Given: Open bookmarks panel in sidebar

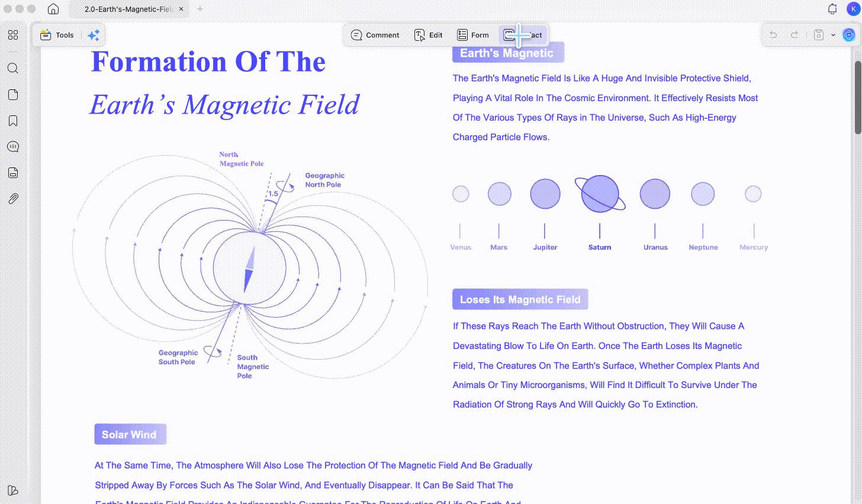Looking at the screenshot, I should pos(13,121).
